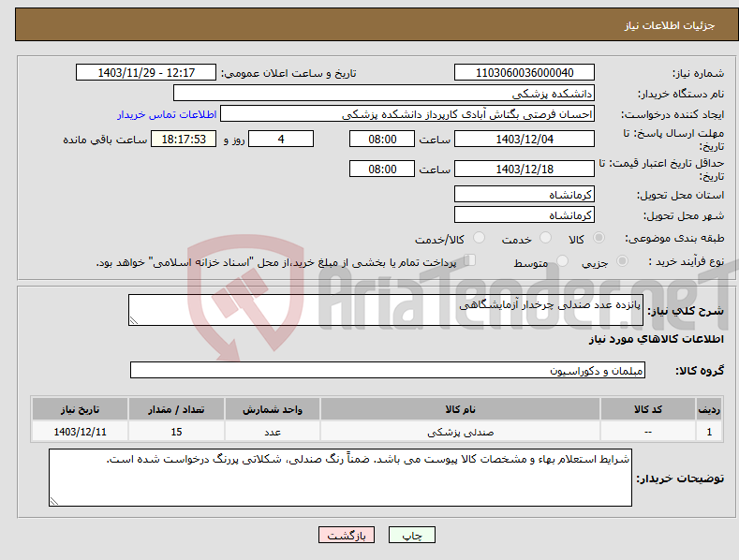Click remaining days field showing 4

click(x=281, y=139)
